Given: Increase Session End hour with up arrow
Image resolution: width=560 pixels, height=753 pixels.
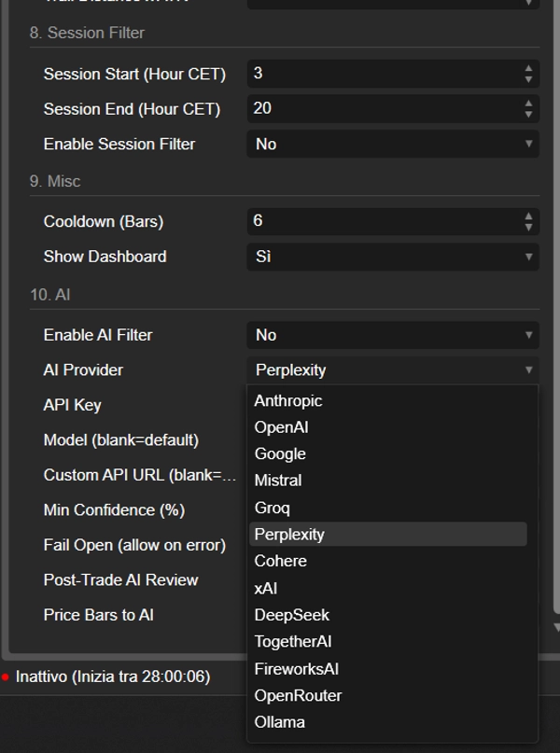Looking at the screenshot, I should point(529,104).
